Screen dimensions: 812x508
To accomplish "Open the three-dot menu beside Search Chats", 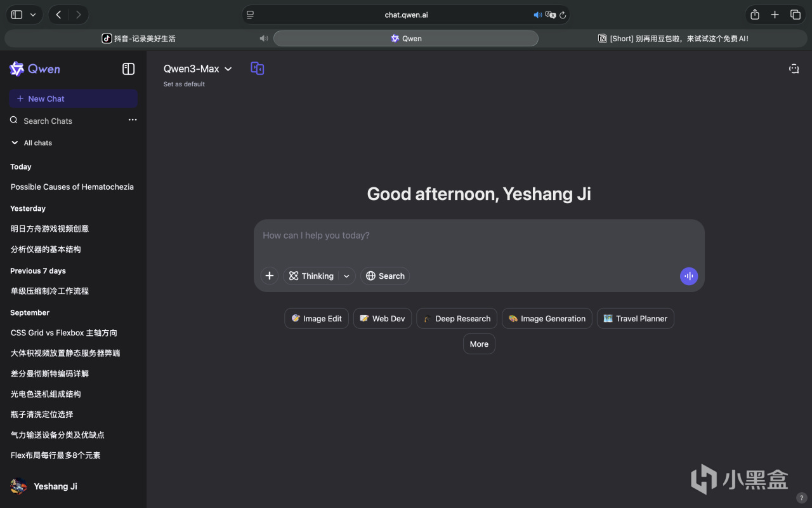I will (133, 120).
